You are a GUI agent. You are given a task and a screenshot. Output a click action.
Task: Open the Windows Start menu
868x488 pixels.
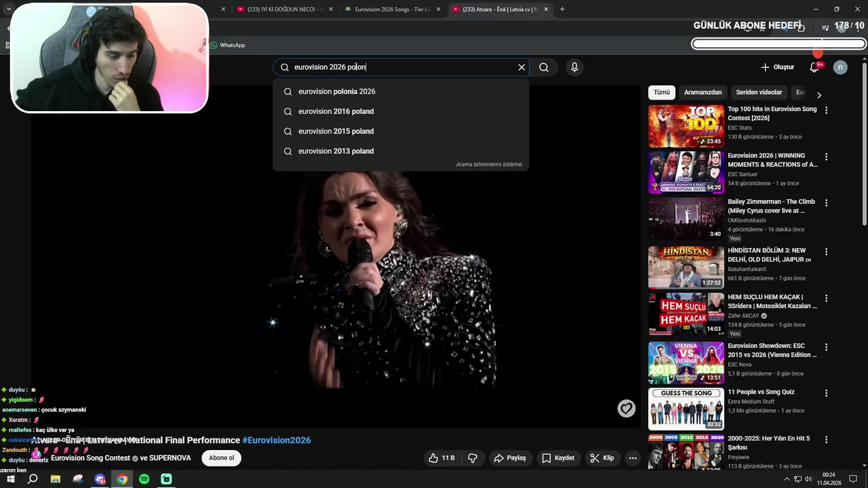point(10,479)
